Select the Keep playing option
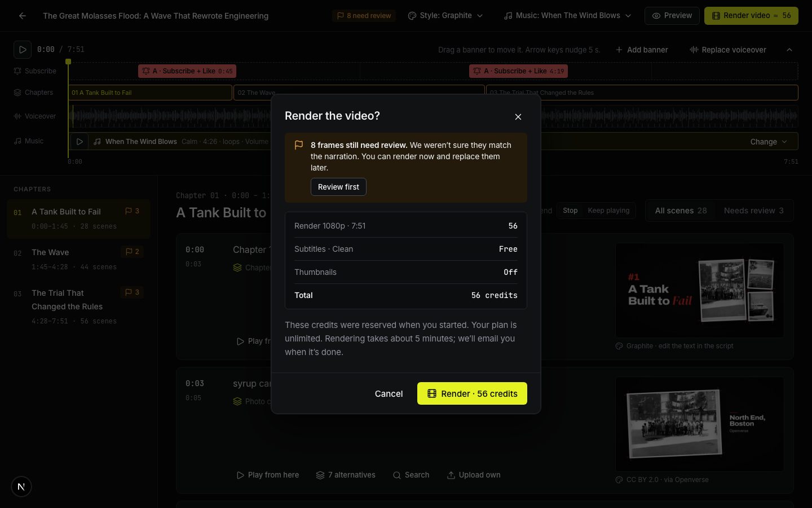 click(x=608, y=211)
